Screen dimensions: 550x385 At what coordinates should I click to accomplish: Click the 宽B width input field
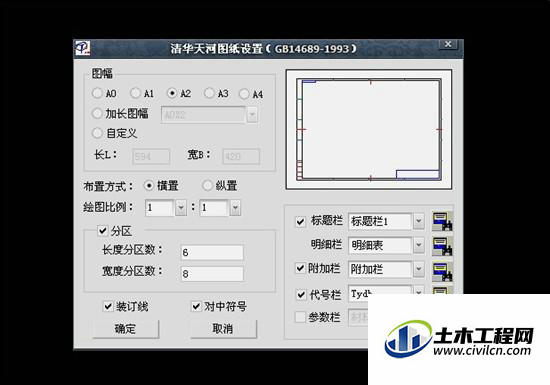click(241, 156)
